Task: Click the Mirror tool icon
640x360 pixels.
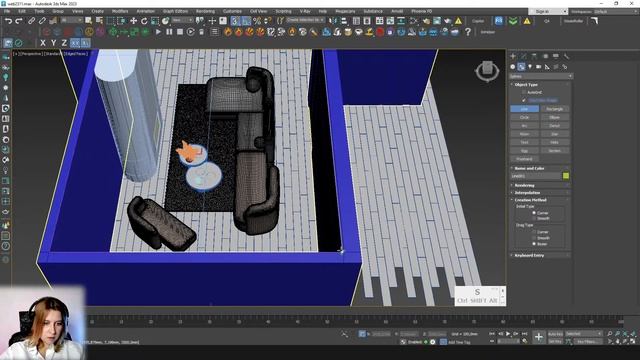Action: pos(333,21)
